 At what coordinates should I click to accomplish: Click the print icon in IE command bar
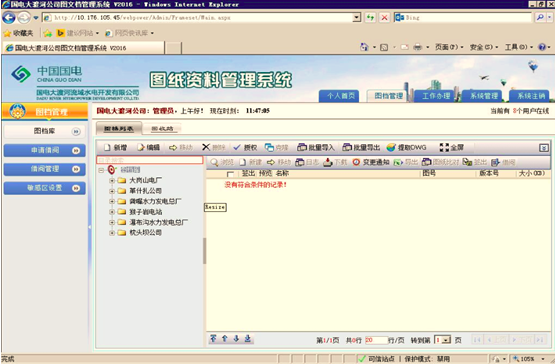[418, 47]
